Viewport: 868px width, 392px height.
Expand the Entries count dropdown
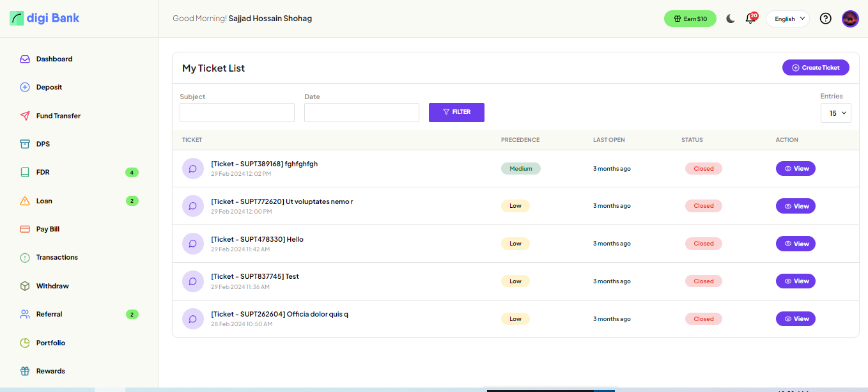click(x=835, y=113)
